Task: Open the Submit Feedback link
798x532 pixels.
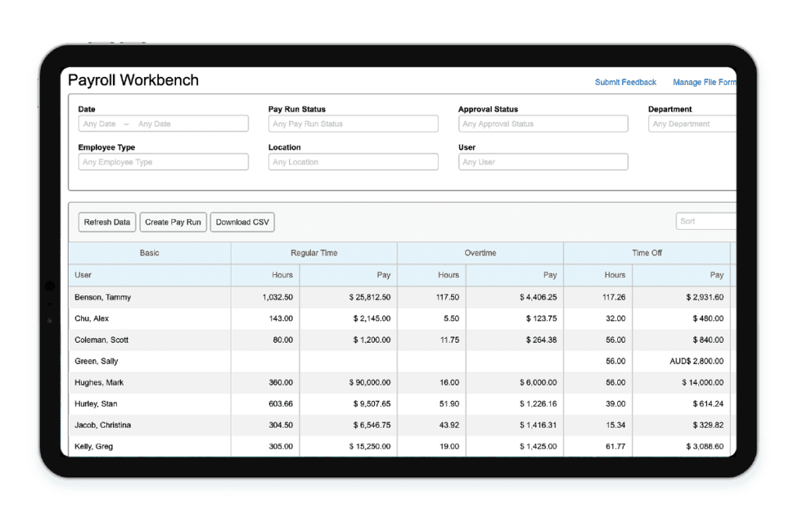Action: click(625, 82)
